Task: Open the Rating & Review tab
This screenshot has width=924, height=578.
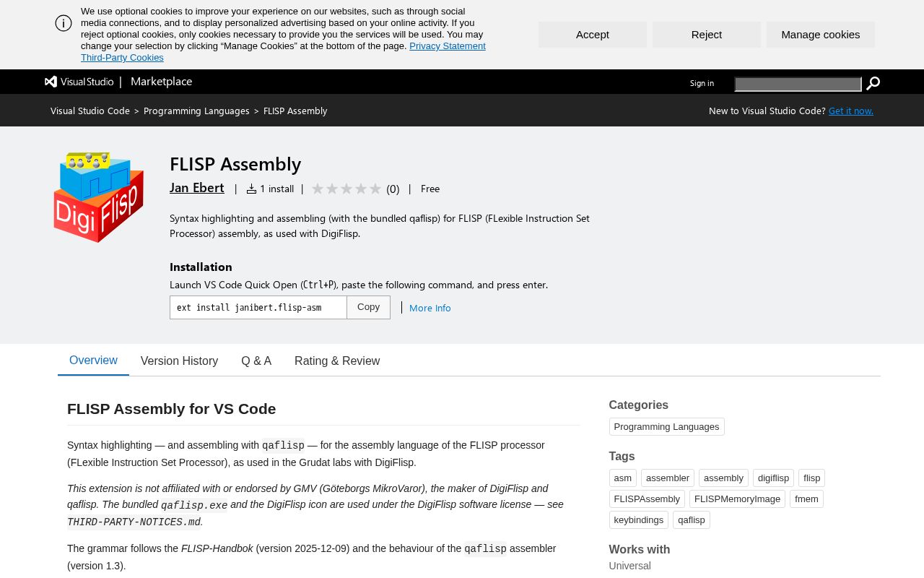Action: (337, 361)
